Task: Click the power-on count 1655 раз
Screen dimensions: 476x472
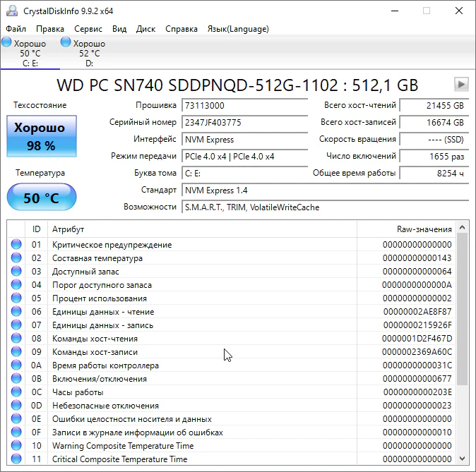Action: tap(434, 157)
